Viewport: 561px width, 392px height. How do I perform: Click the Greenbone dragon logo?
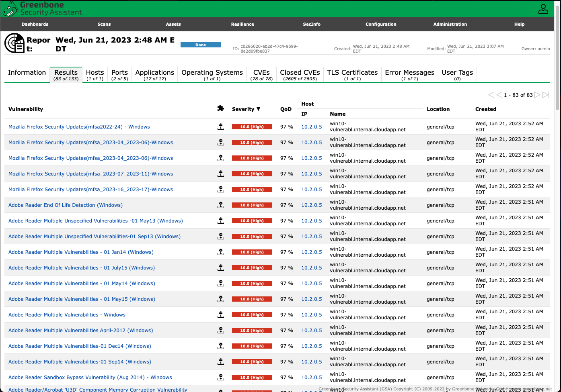[10, 8]
